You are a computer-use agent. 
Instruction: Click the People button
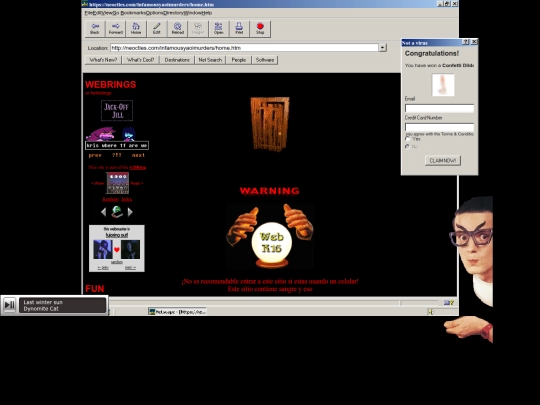coord(239,60)
